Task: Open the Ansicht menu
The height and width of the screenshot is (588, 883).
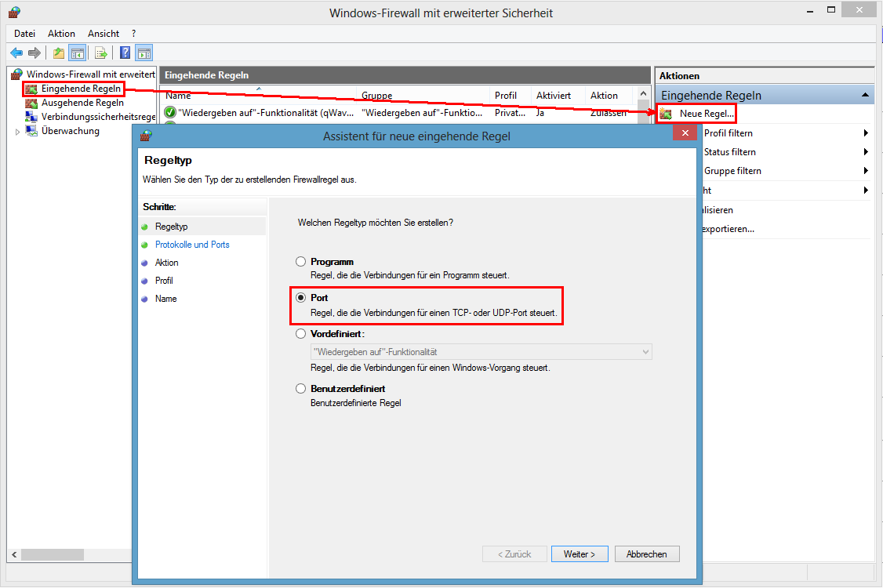Action: [x=103, y=34]
